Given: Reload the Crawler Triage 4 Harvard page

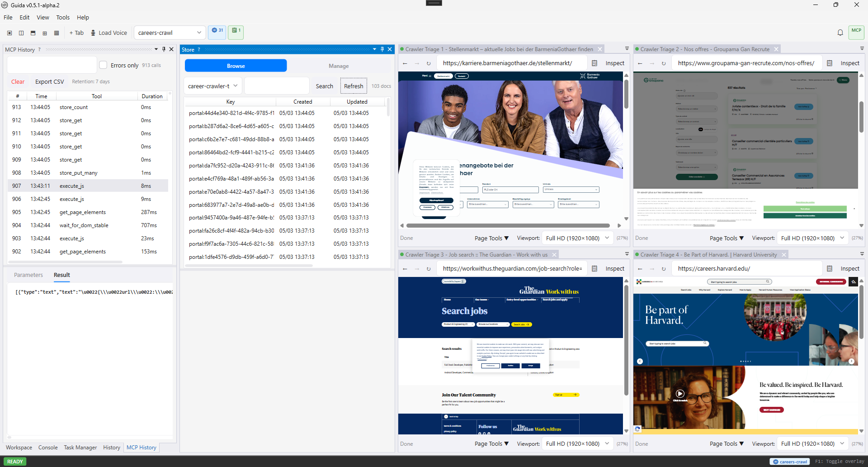Looking at the screenshot, I should coord(664,269).
